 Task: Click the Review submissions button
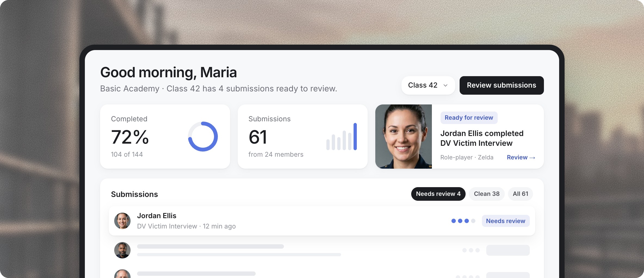(x=501, y=85)
